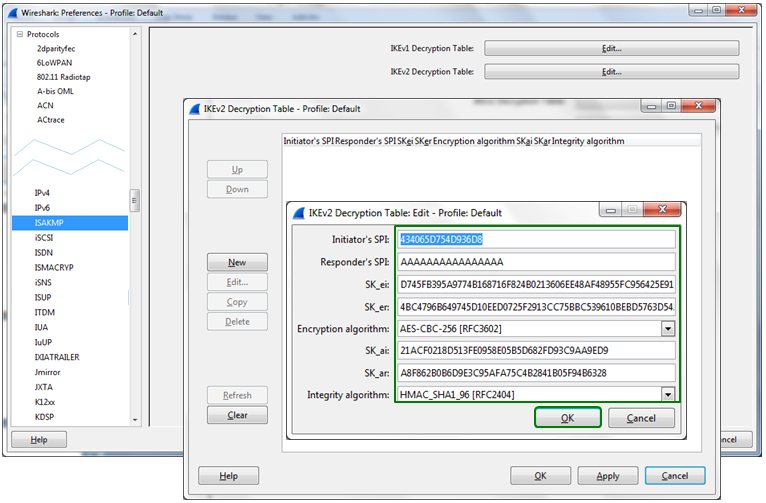This screenshot has width=766, height=503.
Task: Select IPv6 in protocol list
Action: click(42, 208)
